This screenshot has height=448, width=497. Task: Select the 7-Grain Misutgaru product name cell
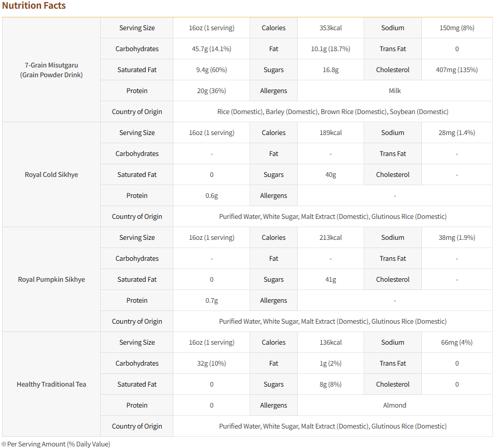click(x=51, y=70)
